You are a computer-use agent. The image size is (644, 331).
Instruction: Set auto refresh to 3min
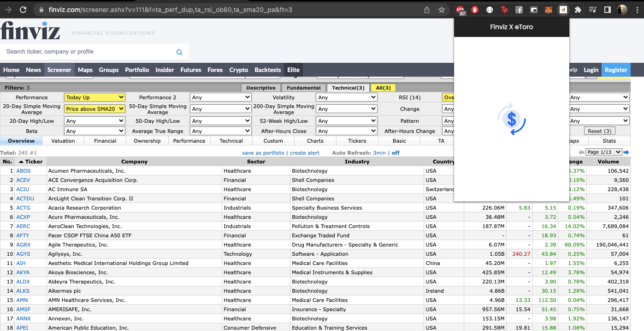[x=379, y=153]
